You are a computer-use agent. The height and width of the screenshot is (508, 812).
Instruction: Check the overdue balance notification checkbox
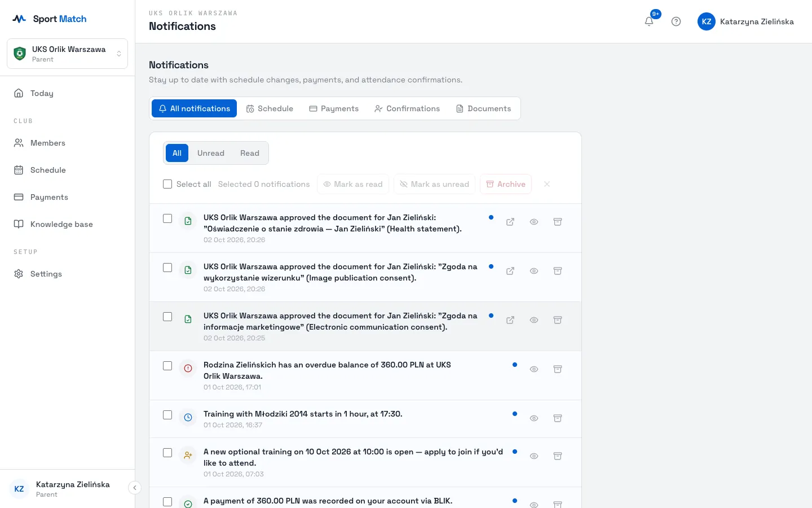[167, 366]
